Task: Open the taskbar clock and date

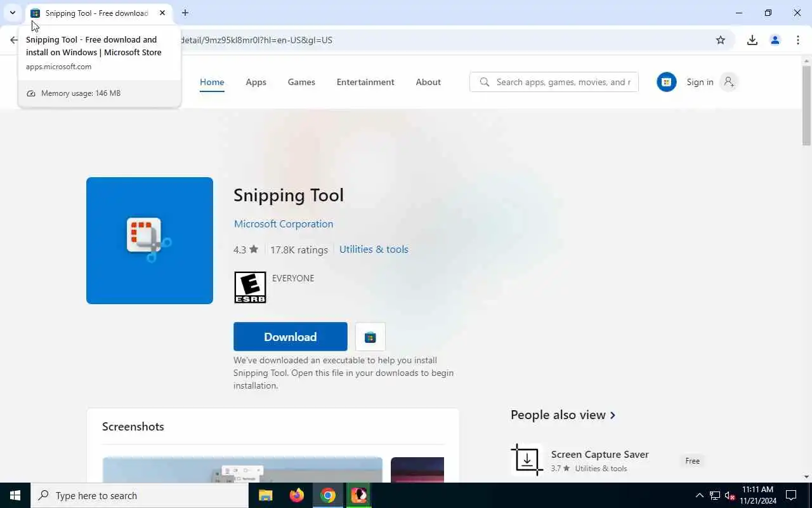Action: (x=757, y=495)
